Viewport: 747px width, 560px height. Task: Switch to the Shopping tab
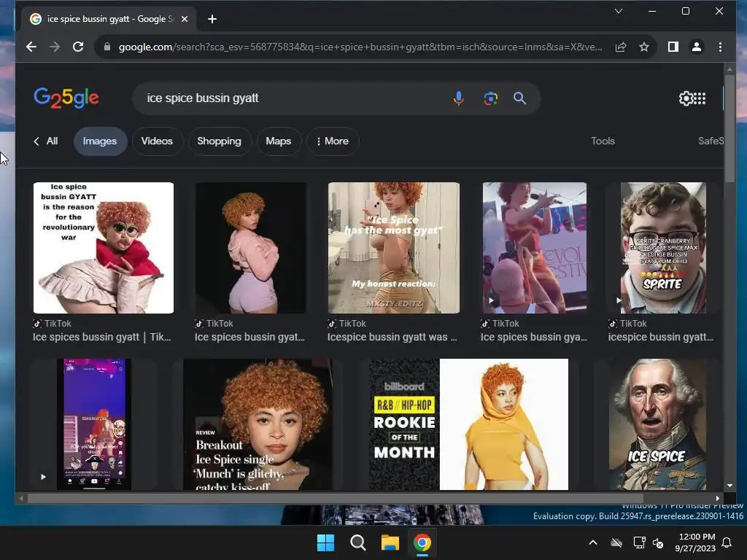219,141
